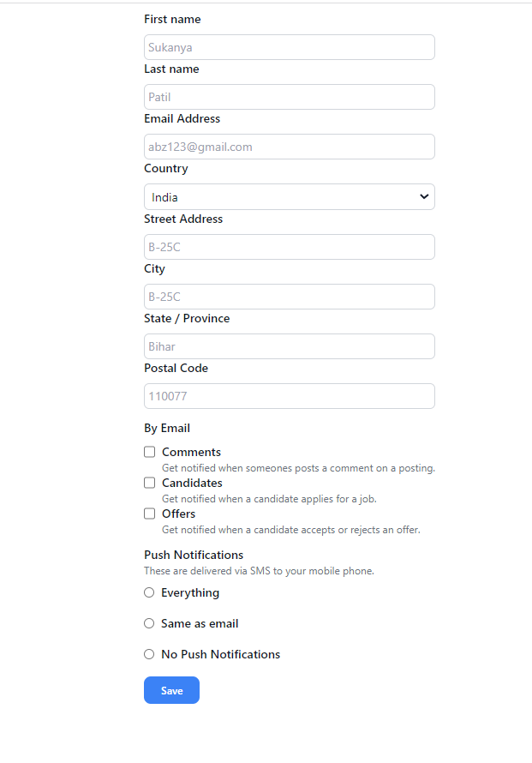Tick the Candidates notification checkbox
Image resolution: width=532 pixels, height=763 pixels.
click(149, 483)
